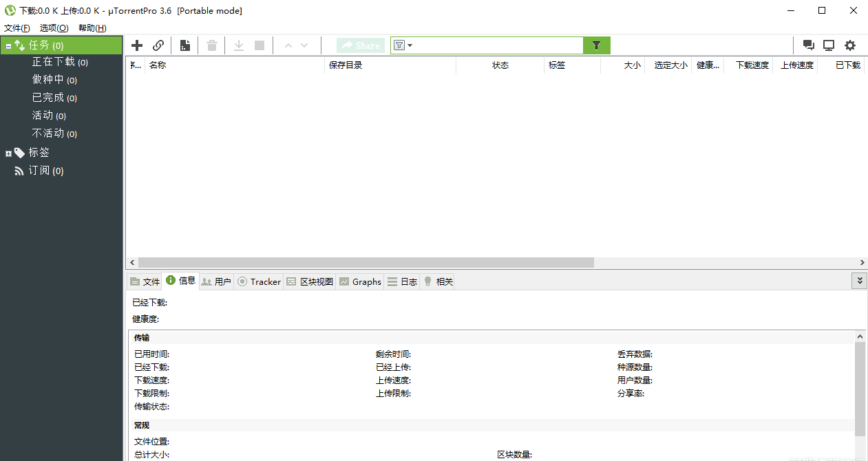Collapse the lower details panel chevron
Image resolution: width=868 pixels, height=461 pixels.
tap(859, 281)
